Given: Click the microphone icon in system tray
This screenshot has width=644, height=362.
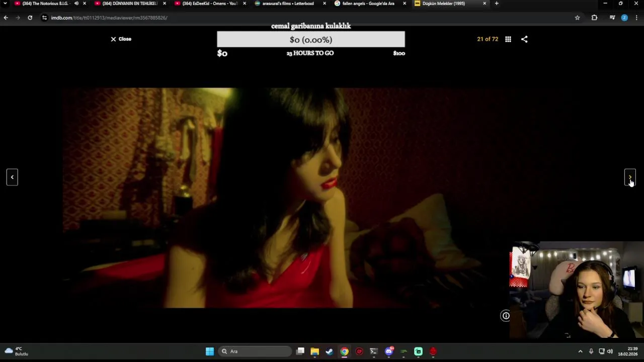Looking at the screenshot, I should 591,351.
